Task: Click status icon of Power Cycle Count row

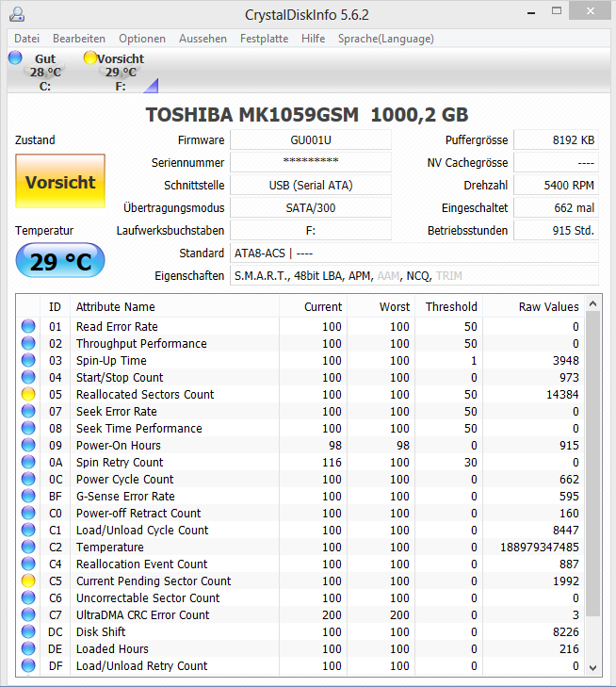Action: point(28,479)
